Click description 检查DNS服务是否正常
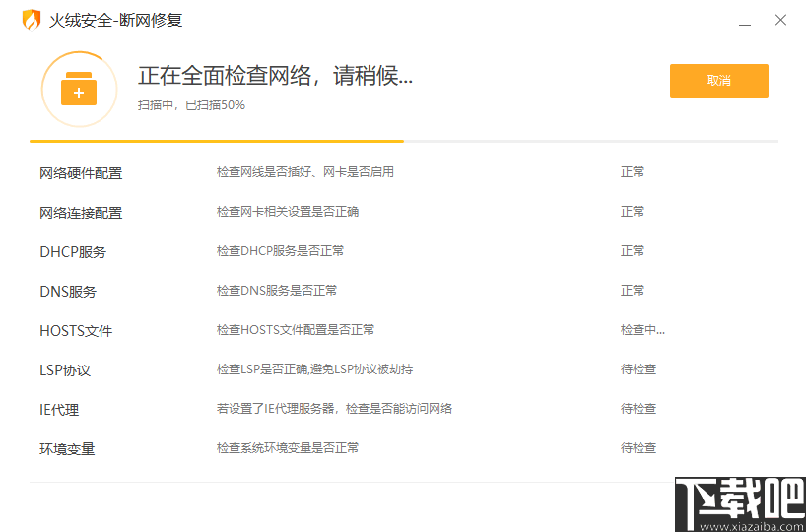This screenshot has width=808, height=532. click(277, 291)
